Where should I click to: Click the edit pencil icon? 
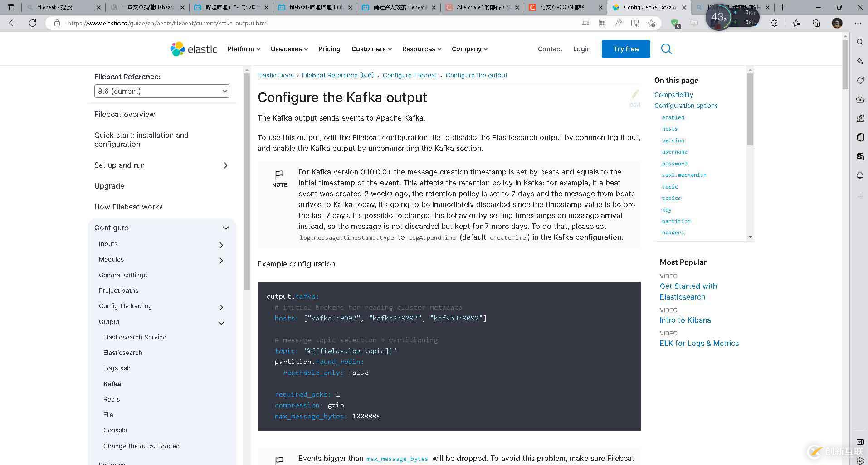(635, 94)
